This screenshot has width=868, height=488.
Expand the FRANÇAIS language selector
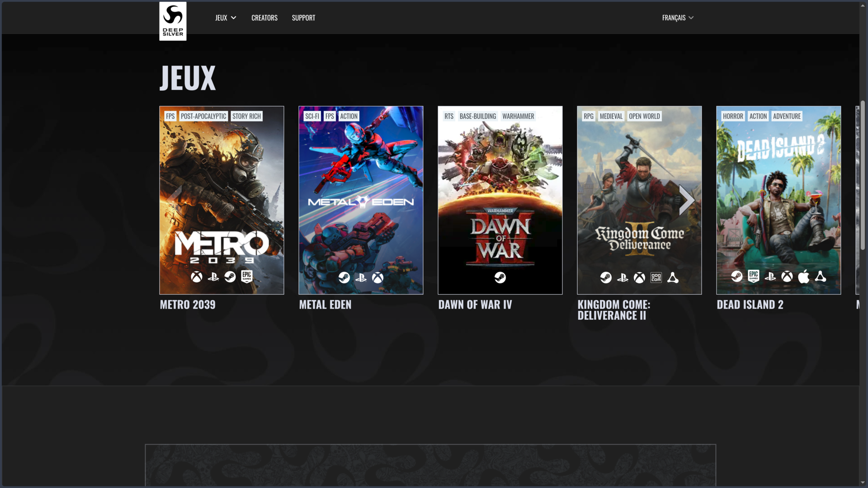678,18
